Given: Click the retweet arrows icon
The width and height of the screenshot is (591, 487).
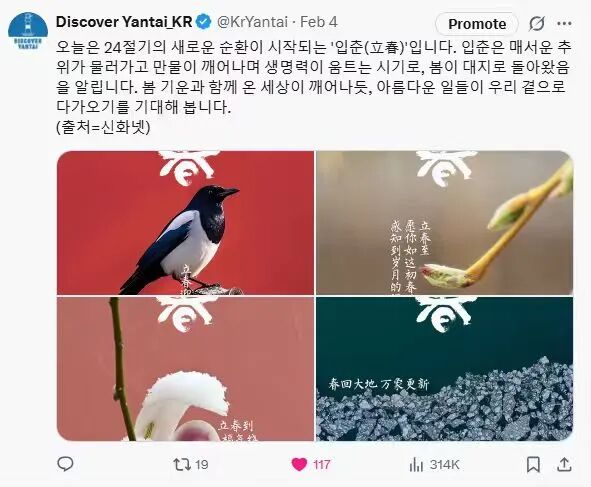Looking at the screenshot, I should tap(182, 464).
